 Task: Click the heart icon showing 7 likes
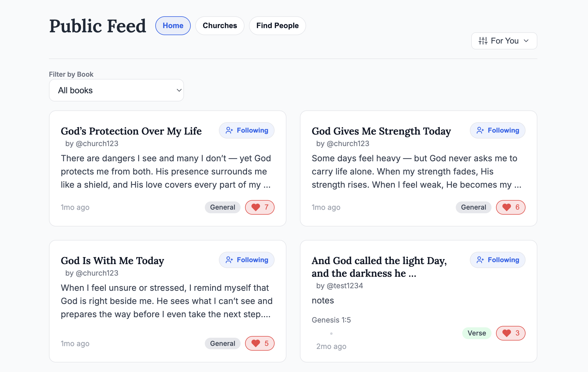click(x=256, y=207)
